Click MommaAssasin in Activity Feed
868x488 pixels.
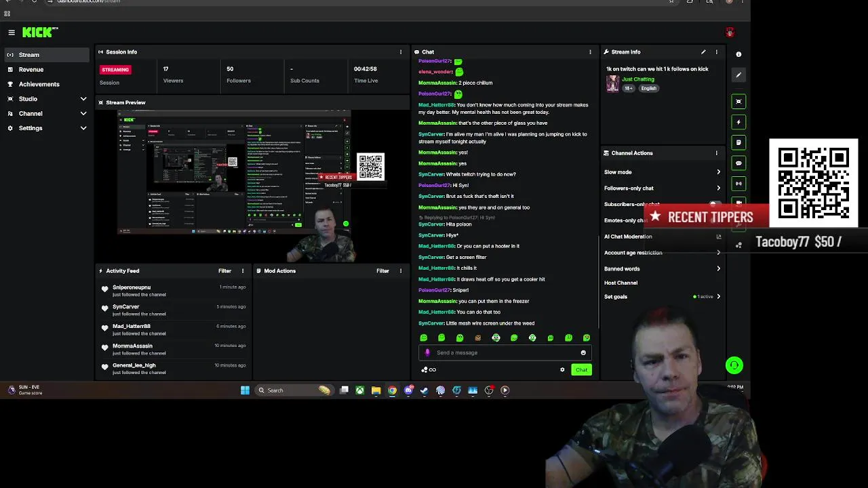pos(132,346)
